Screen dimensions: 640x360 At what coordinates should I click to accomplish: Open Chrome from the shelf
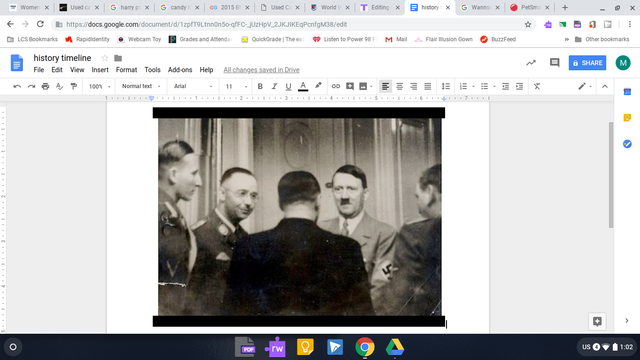coord(364,347)
